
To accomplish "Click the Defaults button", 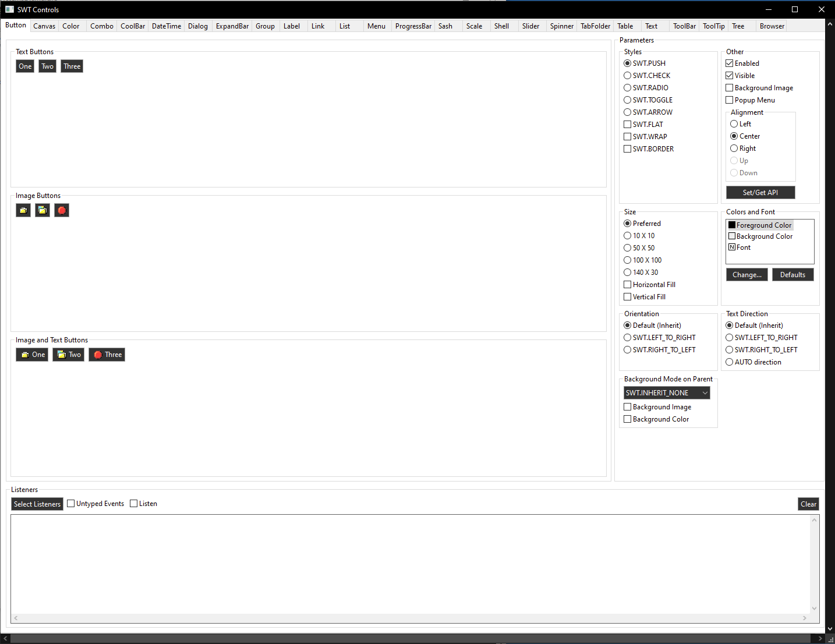I will click(x=793, y=275).
